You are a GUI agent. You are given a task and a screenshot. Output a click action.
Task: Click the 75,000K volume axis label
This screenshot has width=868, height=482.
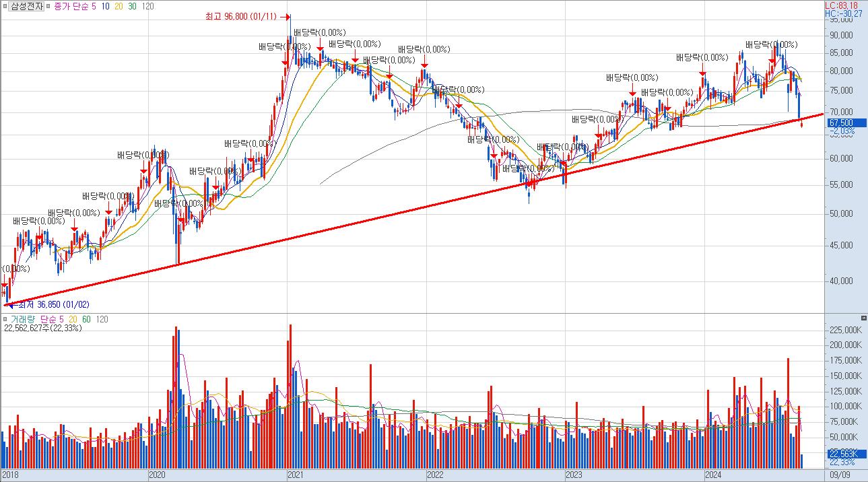tap(844, 421)
